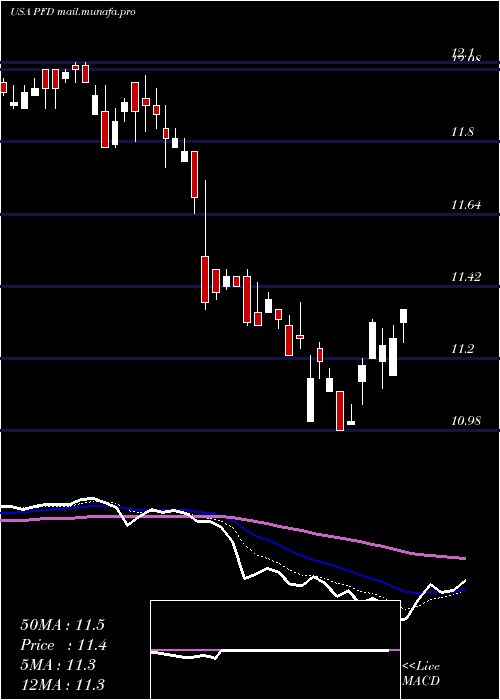Click the last white candlestick on the right
Image resolution: width=500 pixels, height=700 pixels.
coord(404,325)
